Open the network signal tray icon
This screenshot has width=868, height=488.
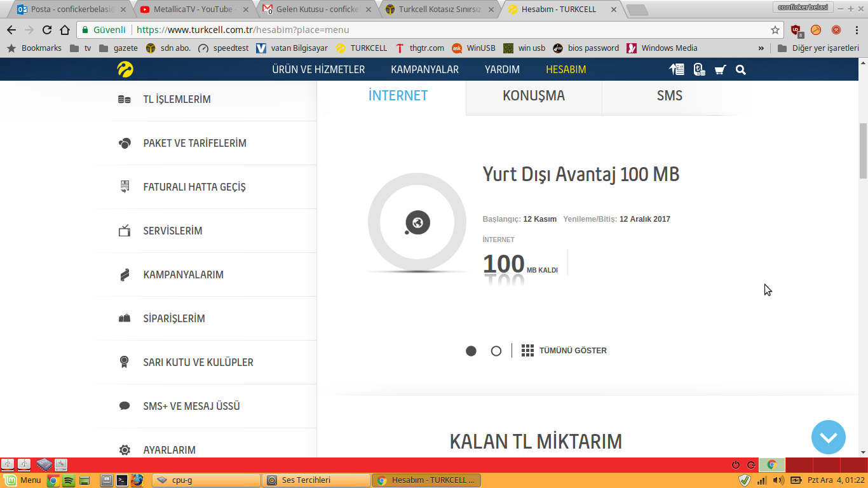pyautogui.click(x=763, y=480)
